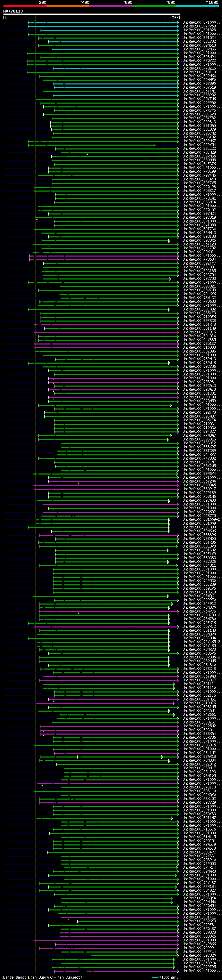Select the UniRef100_B3SB96 label
This screenshot has height=980, width=222.
pyautogui.click(x=199, y=535)
